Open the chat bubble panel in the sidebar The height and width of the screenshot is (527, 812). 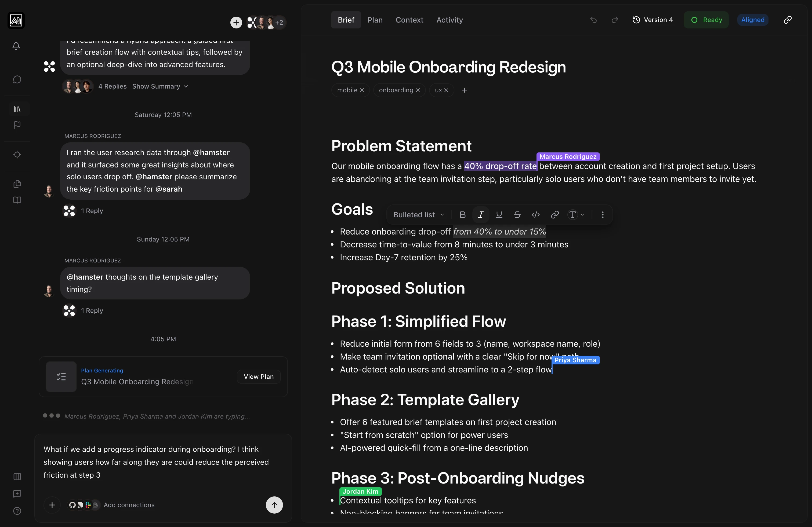click(16, 79)
